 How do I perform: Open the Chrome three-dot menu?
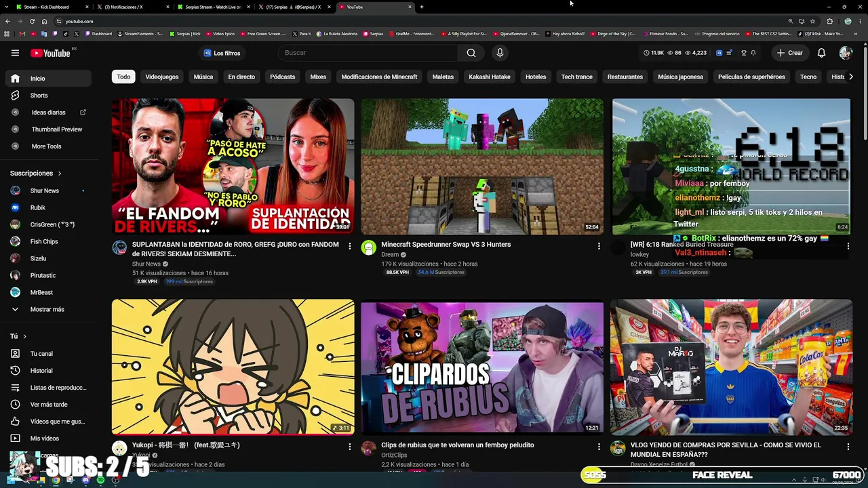[859, 21]
